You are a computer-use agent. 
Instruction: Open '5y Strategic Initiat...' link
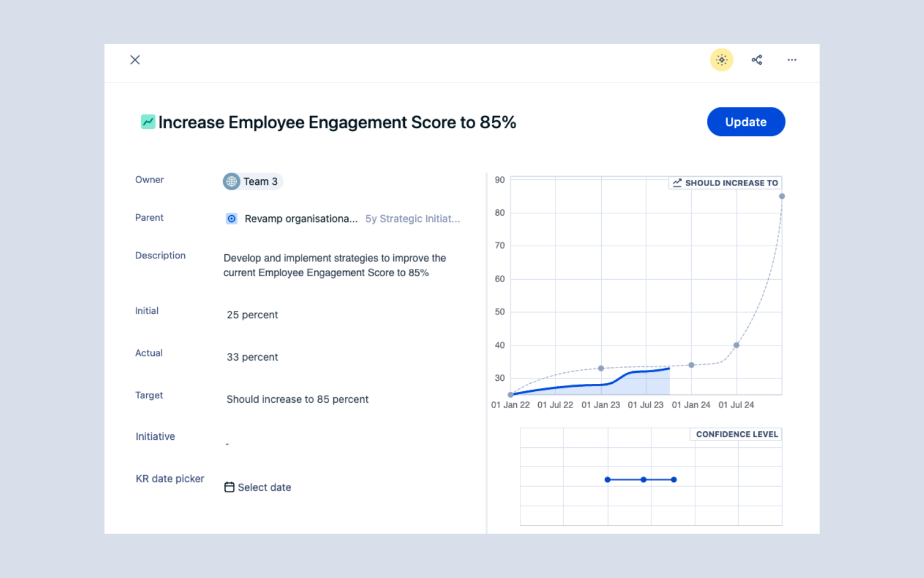[x=412, y=218]
